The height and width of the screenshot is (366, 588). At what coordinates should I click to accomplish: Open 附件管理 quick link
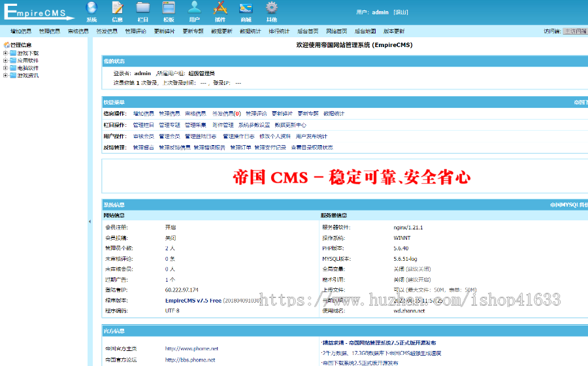pyautogui.click(x=223, y=125)
